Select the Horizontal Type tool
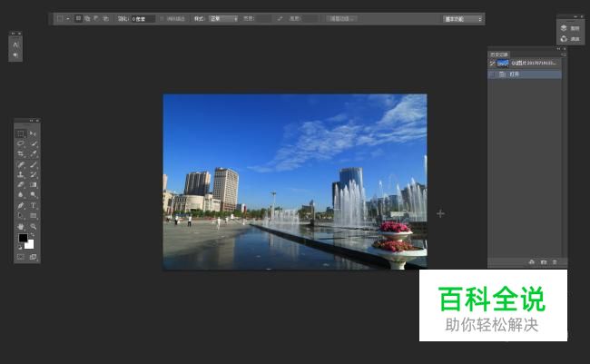The width and height of the screenshot is (590, 364). click(x=33, y=205)
